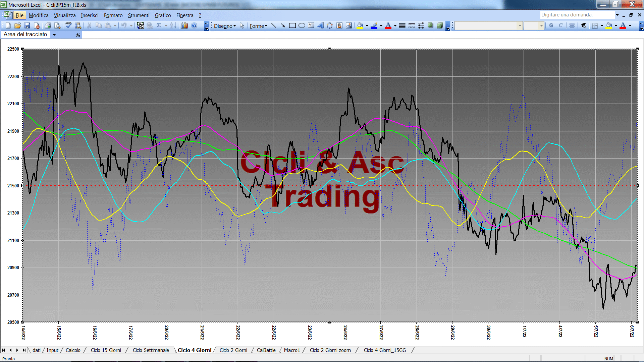Open the Visualizza menu
Image resolution: width=644 pixels, height=362 pixels.
(x=65, y=15)
